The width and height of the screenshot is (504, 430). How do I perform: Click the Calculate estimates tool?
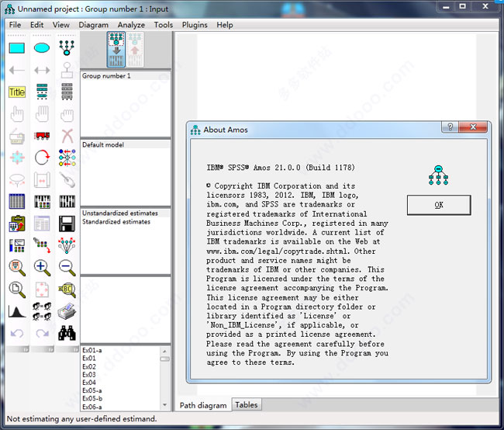67,202
